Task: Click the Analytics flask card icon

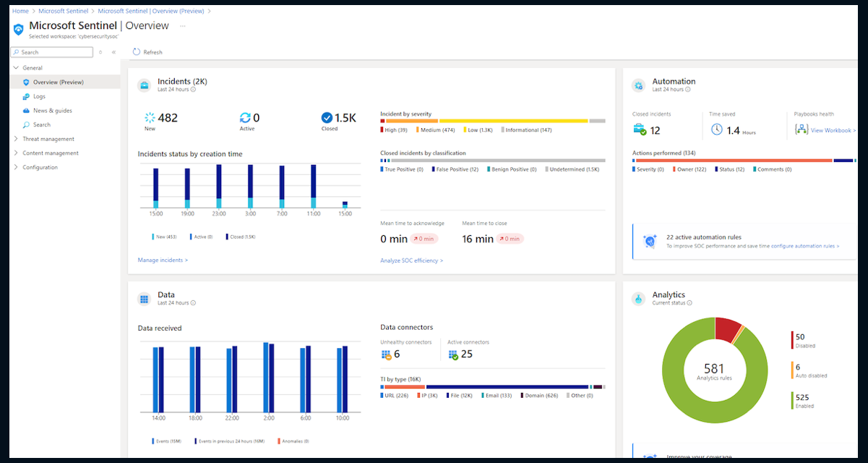Action: click(639, 299)
